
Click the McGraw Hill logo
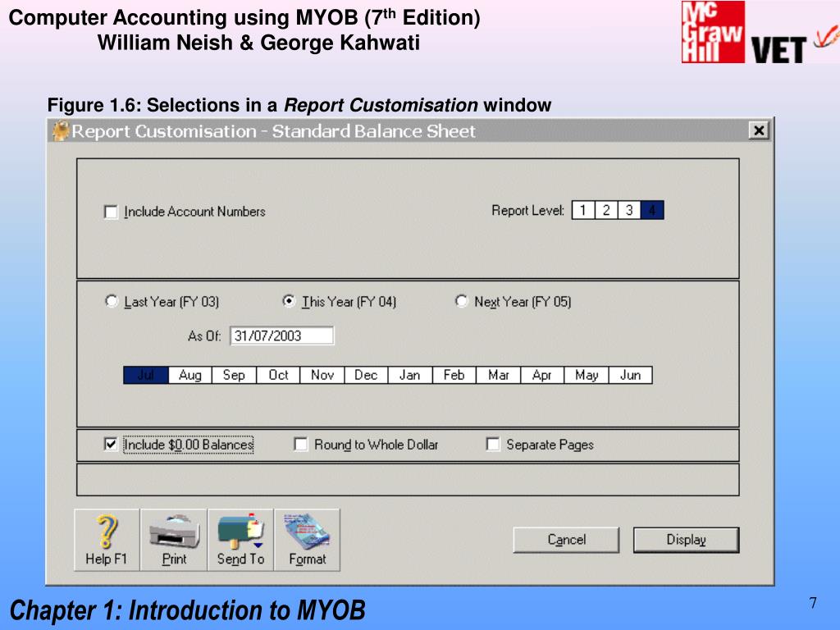(x=713, y=32)
